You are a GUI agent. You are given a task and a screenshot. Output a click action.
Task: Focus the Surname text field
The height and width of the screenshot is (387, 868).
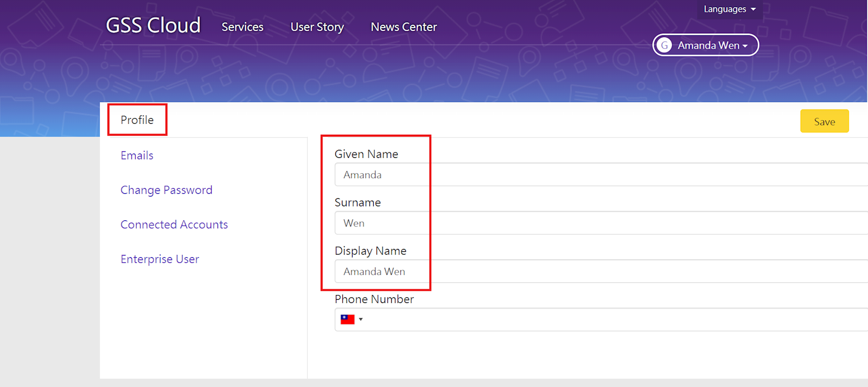(x=597, y=223)
